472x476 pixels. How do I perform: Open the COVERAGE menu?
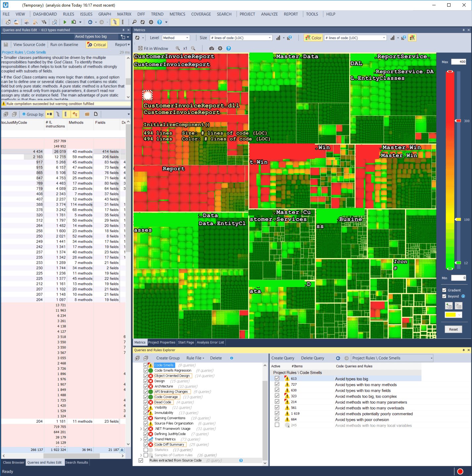coord(201,14)
